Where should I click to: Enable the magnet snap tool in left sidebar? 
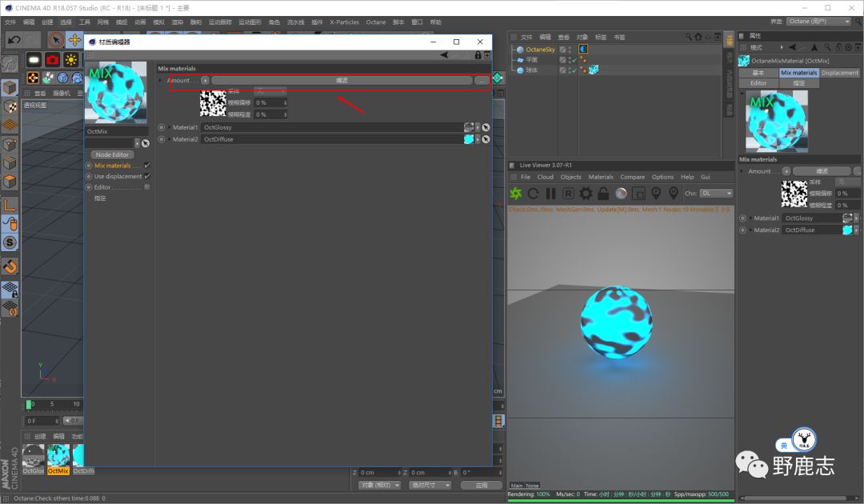click(10, 266)
